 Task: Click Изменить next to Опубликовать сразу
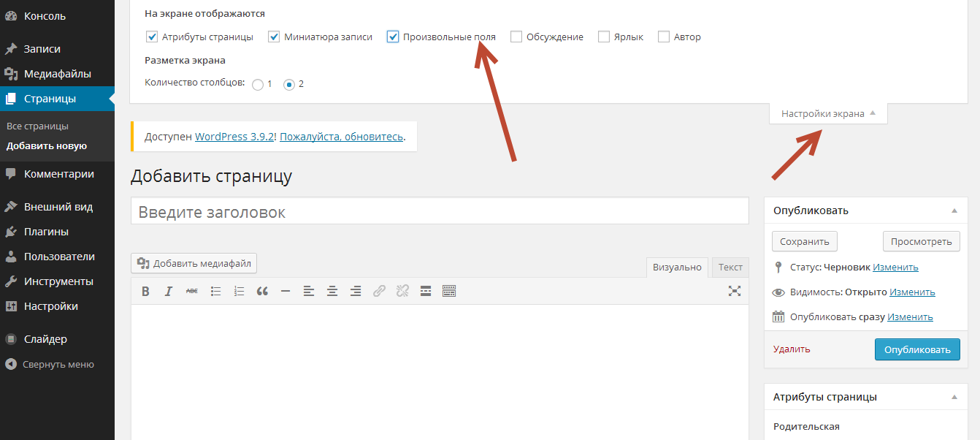910,317
